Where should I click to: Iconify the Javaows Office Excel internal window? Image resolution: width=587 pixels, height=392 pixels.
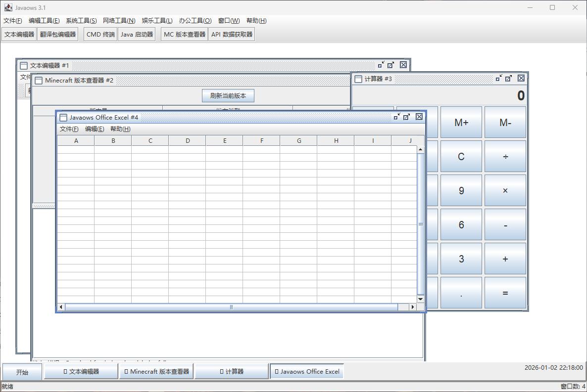tap(397, 117)
